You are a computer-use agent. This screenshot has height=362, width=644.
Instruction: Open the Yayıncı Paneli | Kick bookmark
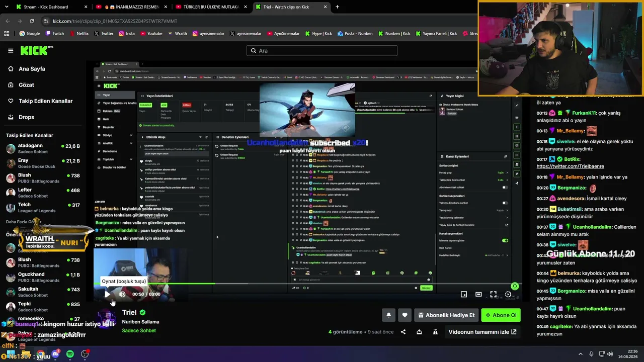pos(436,34)
